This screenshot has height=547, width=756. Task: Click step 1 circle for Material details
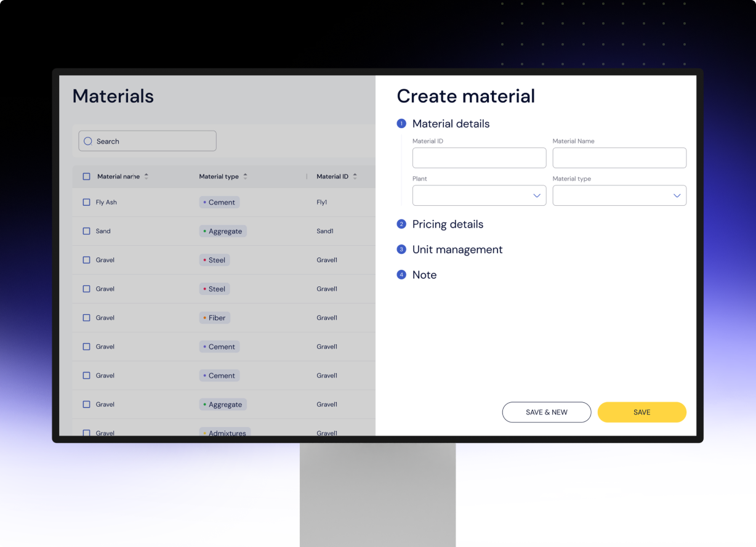pyautogui.click(x=401, y=123)
